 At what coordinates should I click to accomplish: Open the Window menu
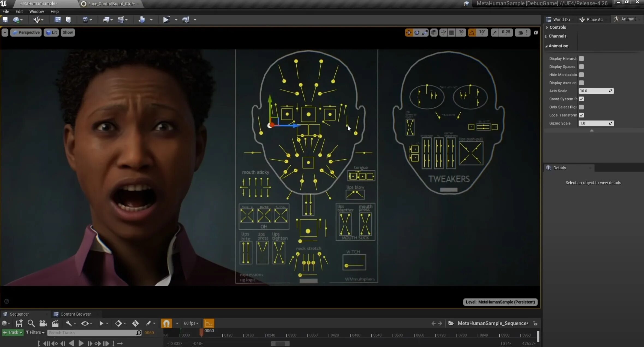click(36, 11)
